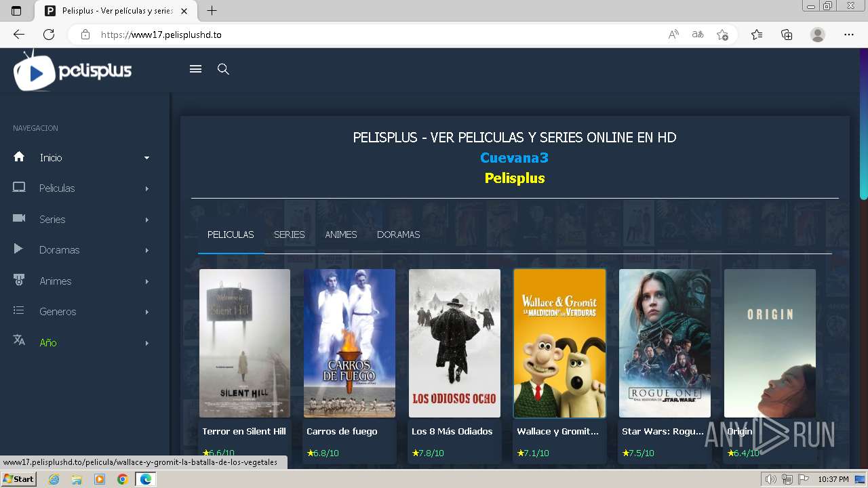The height and width of the screenshot is (488, 868).
Task: Click the Año translate icon
Action: pos(19,340)
